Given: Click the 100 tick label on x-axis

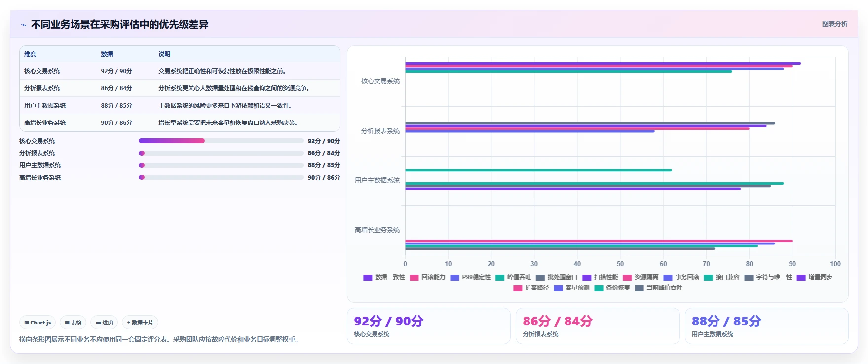Looking at the screenshot, I should (835, 264).
